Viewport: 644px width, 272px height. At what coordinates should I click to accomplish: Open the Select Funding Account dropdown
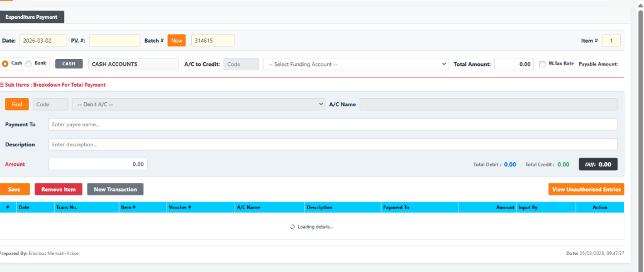[355, 64]
